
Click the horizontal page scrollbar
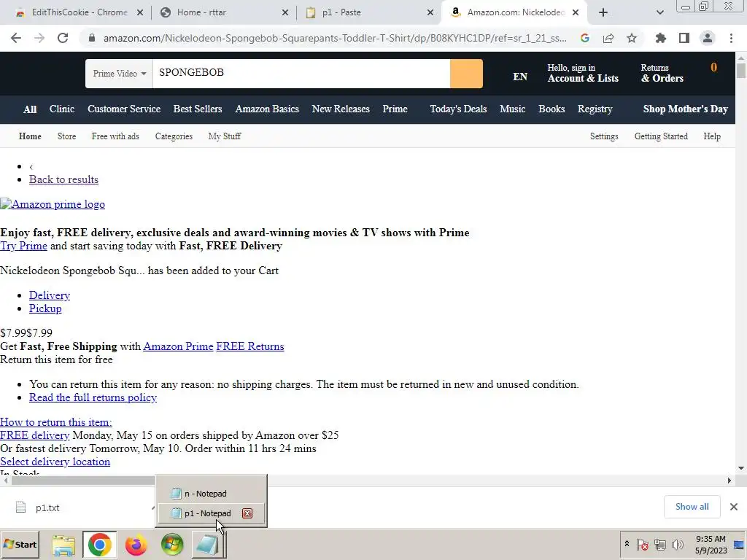pyautogui.click(x=367, y=481)
